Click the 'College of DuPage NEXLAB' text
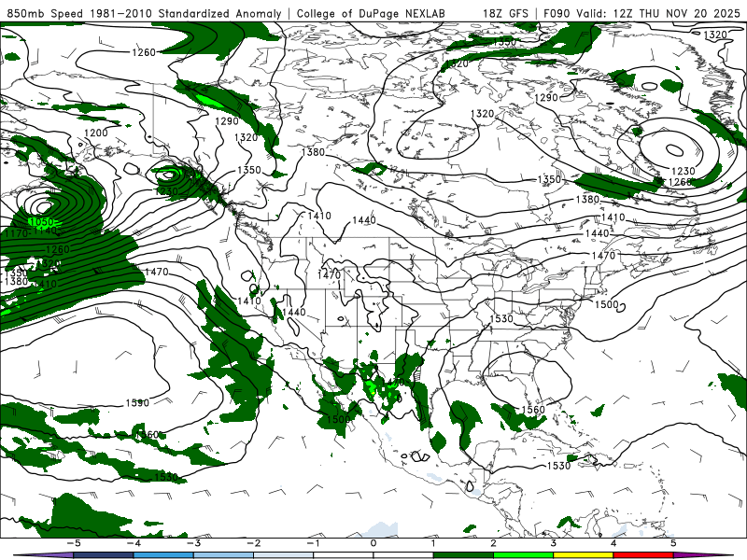Viewport: 747px width, 560px height. tap(371, 13)
